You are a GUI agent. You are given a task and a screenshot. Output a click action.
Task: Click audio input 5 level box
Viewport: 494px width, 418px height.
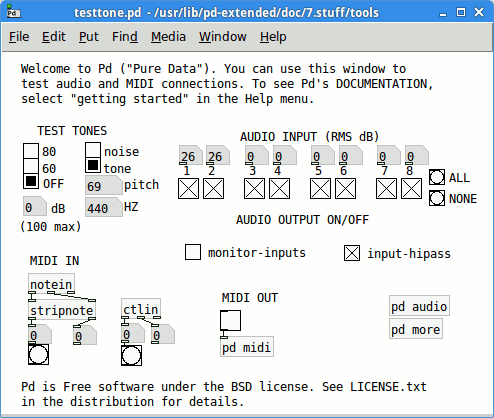(323, 155)
